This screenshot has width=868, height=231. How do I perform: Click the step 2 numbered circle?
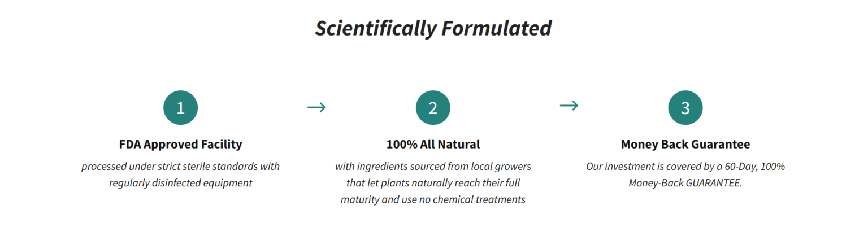click(x=433, y=107)
